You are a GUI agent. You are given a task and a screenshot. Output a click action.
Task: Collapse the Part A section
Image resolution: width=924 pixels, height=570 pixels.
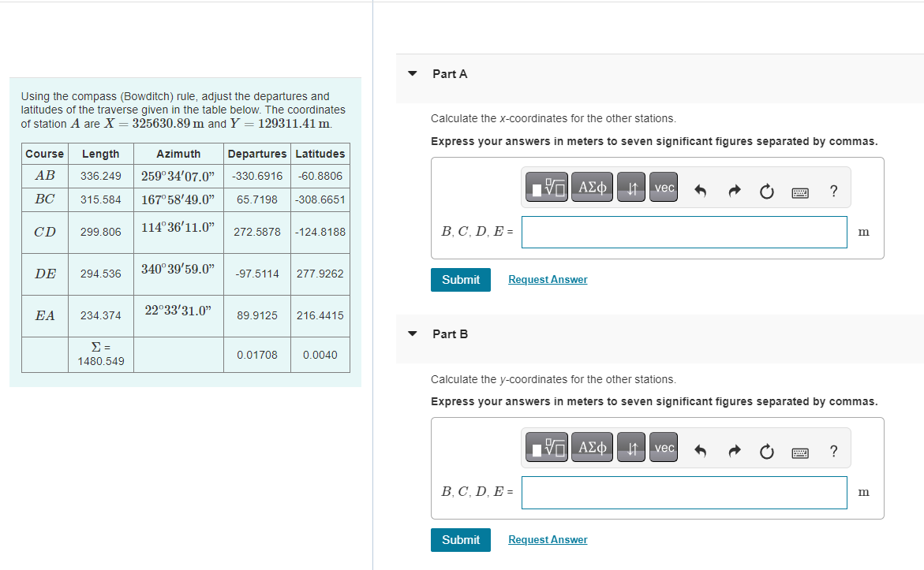tap(412, 73)
